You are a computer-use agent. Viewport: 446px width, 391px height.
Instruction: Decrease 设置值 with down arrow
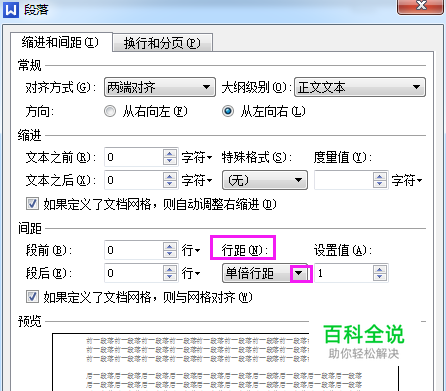tap(380, 277)
